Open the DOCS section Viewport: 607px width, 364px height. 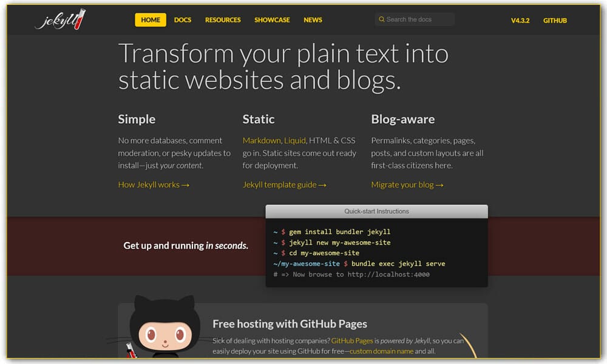click(183, 19)
